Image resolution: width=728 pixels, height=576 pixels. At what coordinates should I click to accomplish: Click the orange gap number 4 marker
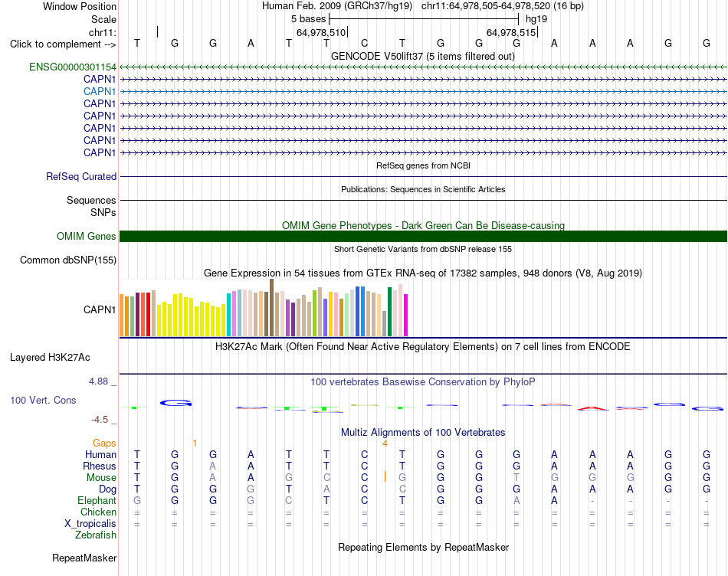coord(385,443)
